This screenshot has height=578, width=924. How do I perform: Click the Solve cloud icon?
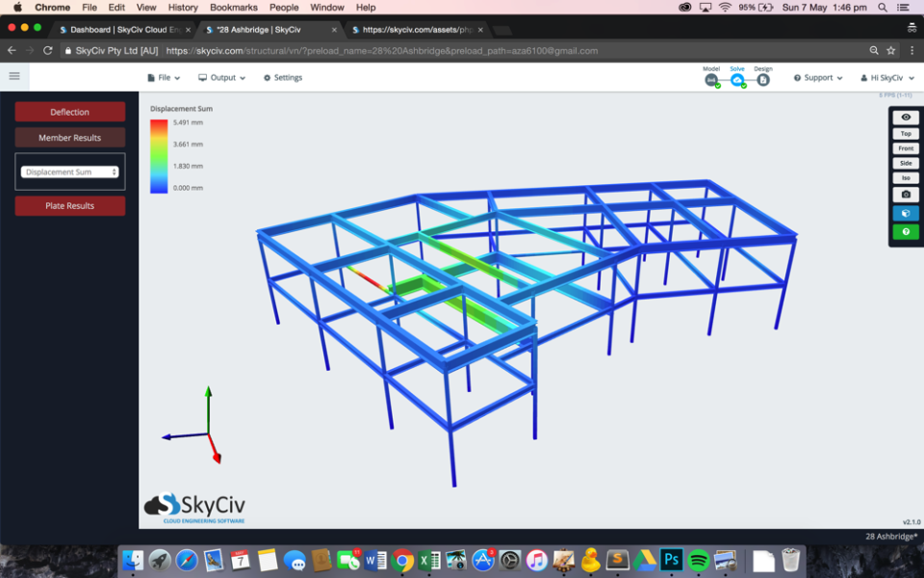pos(737,82)
